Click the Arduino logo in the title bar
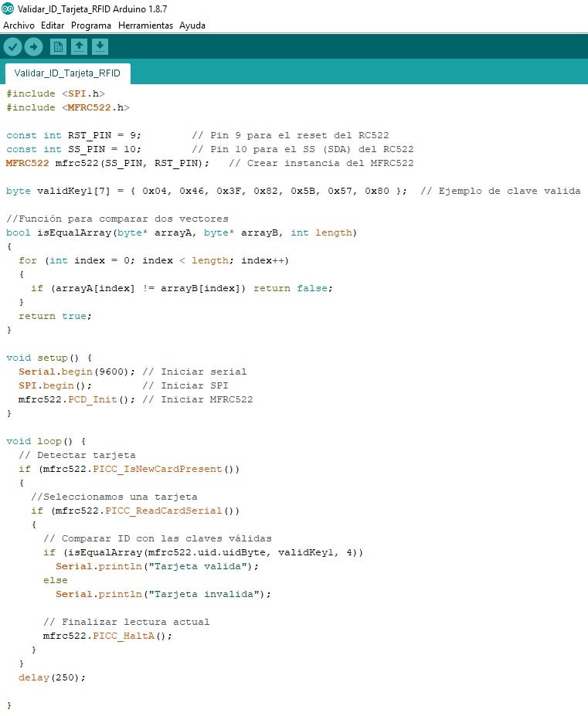 [8, 8]
